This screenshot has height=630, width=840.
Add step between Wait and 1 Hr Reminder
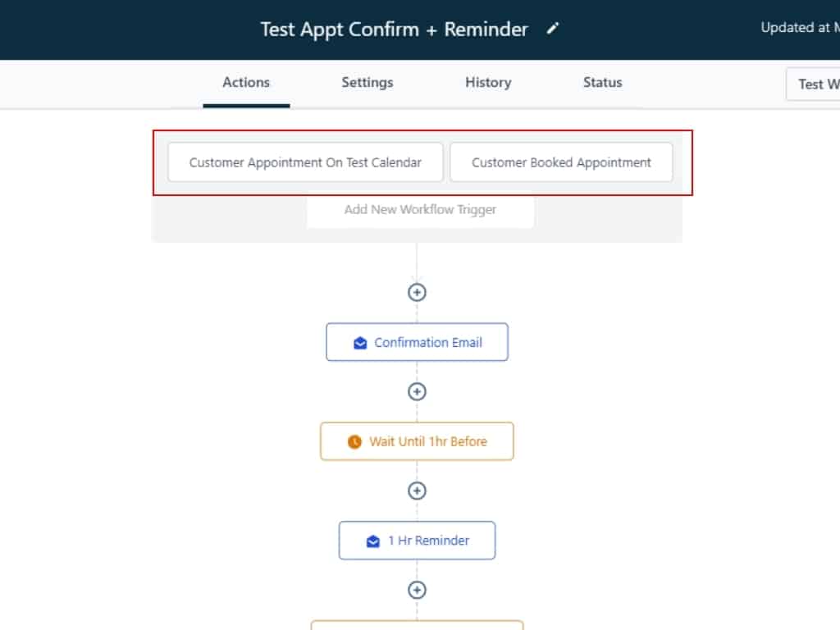point(417,491)
